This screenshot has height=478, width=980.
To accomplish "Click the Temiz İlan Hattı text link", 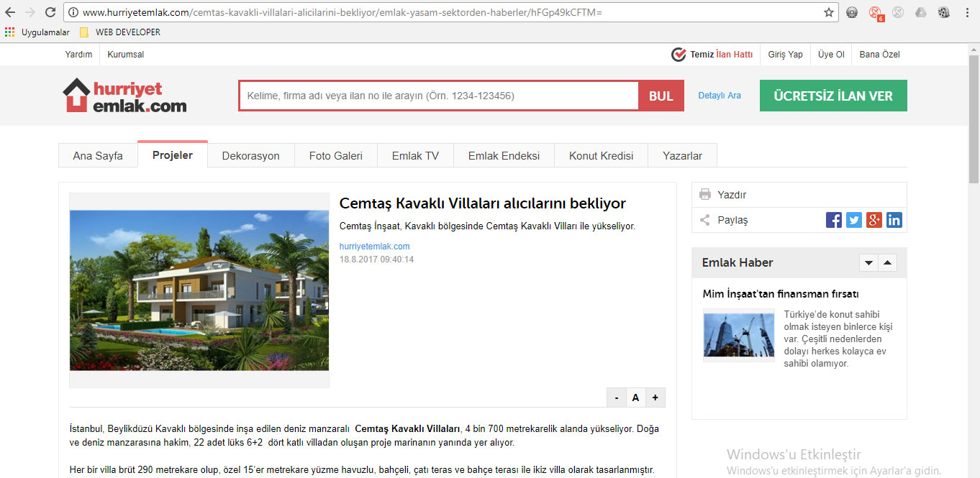I will coord(721,55).
